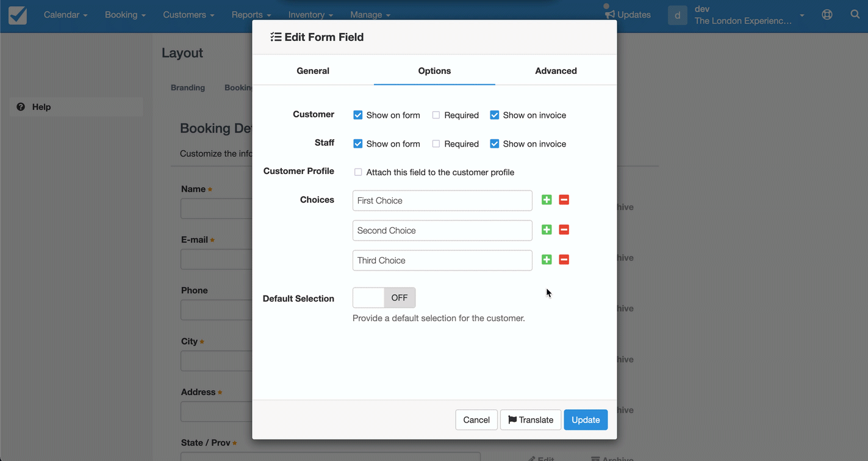Toggle Customer Show on invoice checkbox
This screenshot has height=461, width=868.
[495, 115]
